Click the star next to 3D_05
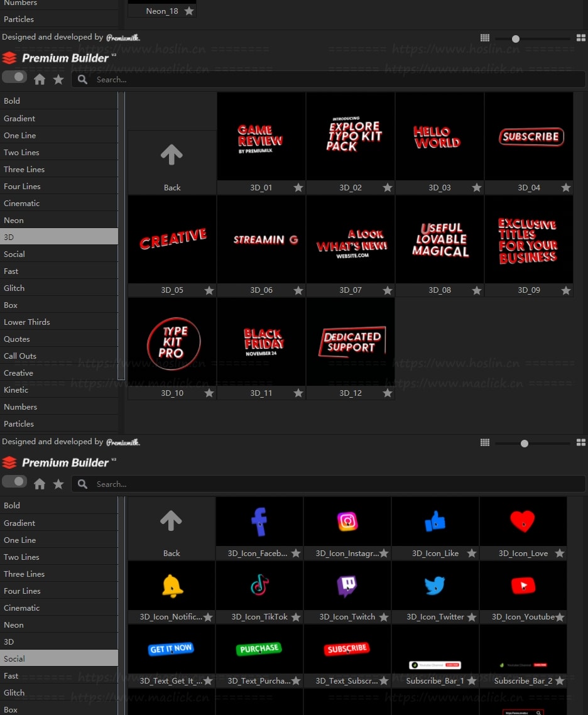Viewport: 588px width, 715px height. [209, 290]
